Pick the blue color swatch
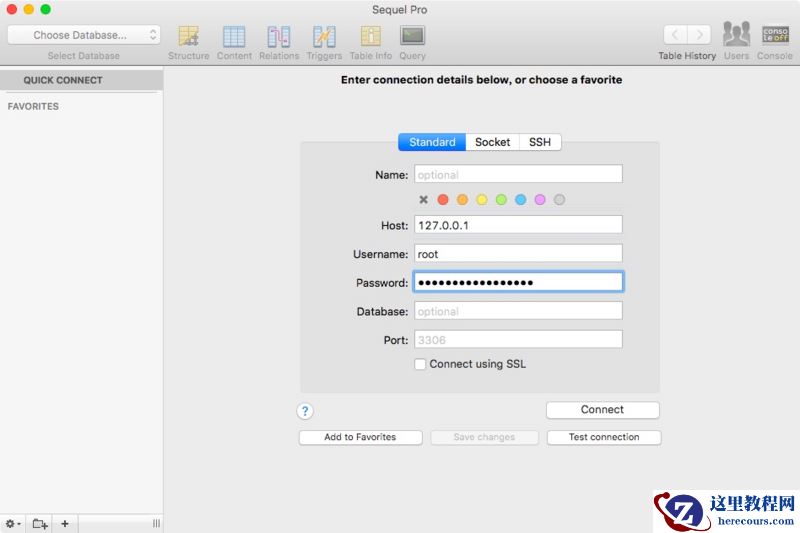 520,199
